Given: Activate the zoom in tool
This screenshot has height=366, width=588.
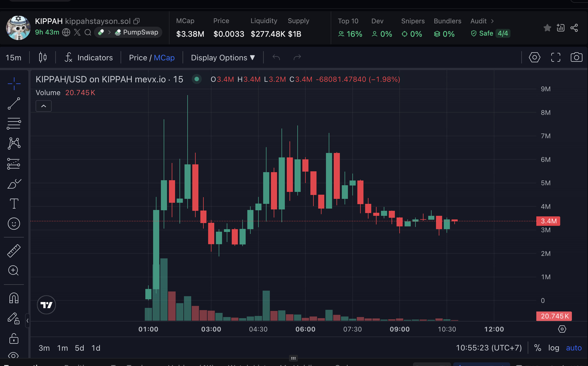Looking at the screenshot, I should [14, 270].
